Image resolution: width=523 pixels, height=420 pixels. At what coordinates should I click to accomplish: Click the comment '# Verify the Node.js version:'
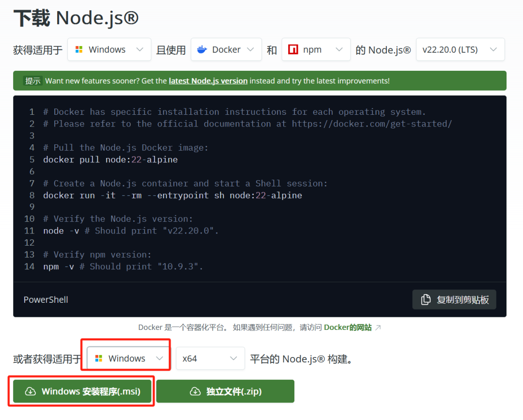pos(118,219)
